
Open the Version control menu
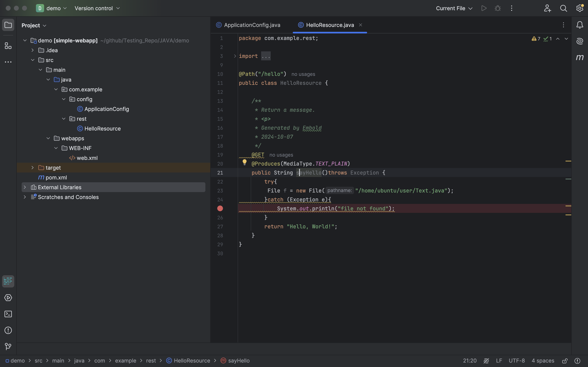97,8
